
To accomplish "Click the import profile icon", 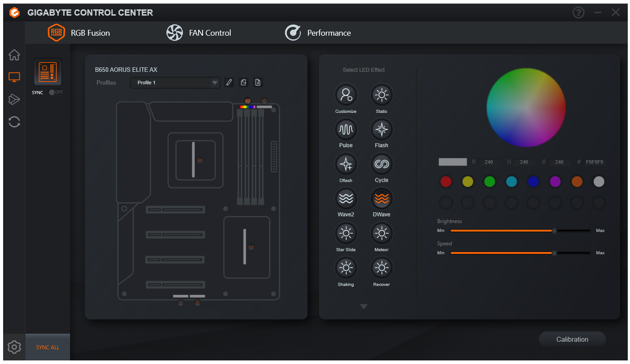I will coord(258,83).
